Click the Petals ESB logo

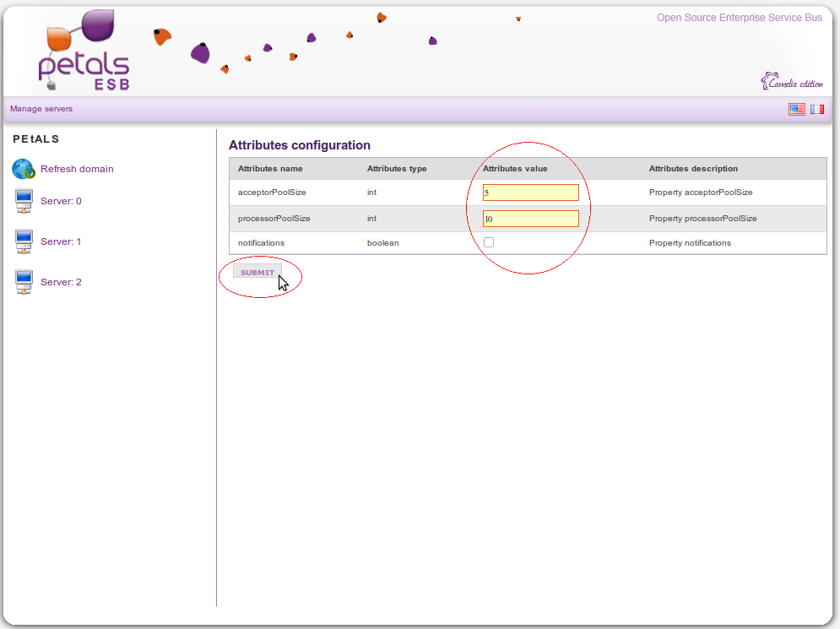[84, 52]
